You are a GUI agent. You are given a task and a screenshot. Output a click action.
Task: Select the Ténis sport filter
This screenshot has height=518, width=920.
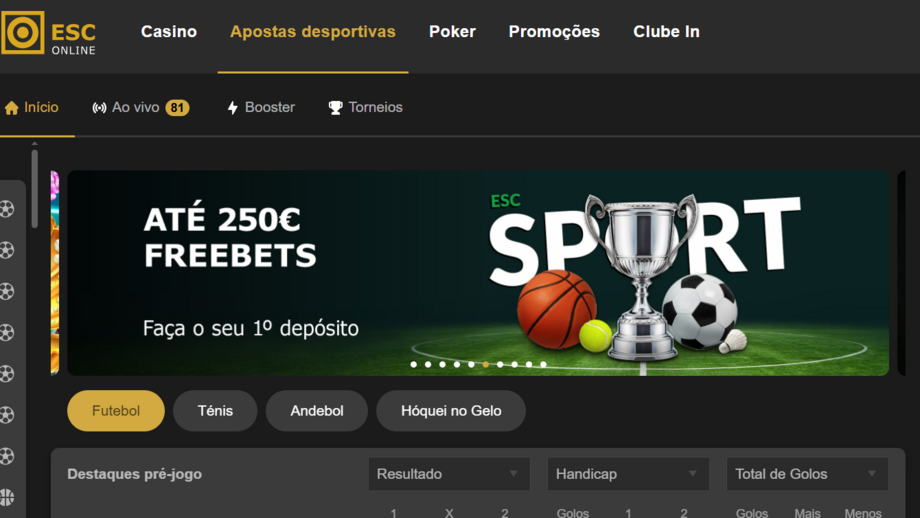215,411
